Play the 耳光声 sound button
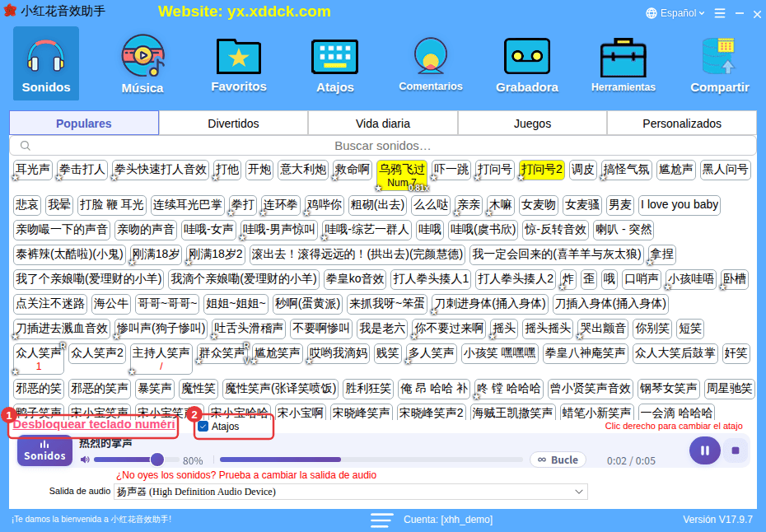Viewport: 766px width, 532px height. (x=33, y=170)
